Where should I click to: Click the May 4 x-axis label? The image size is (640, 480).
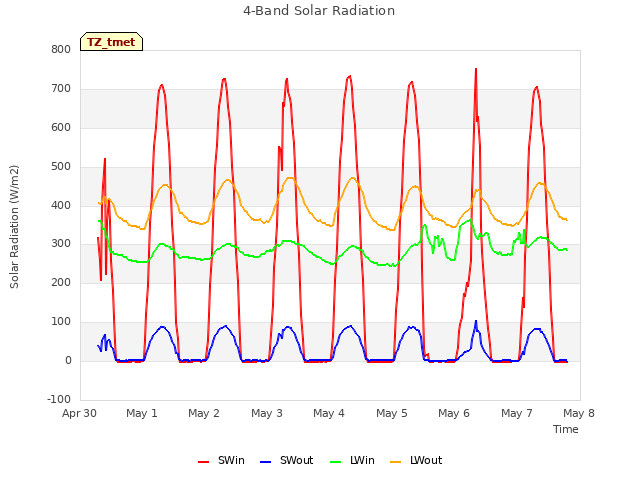[x=329, y=413]
